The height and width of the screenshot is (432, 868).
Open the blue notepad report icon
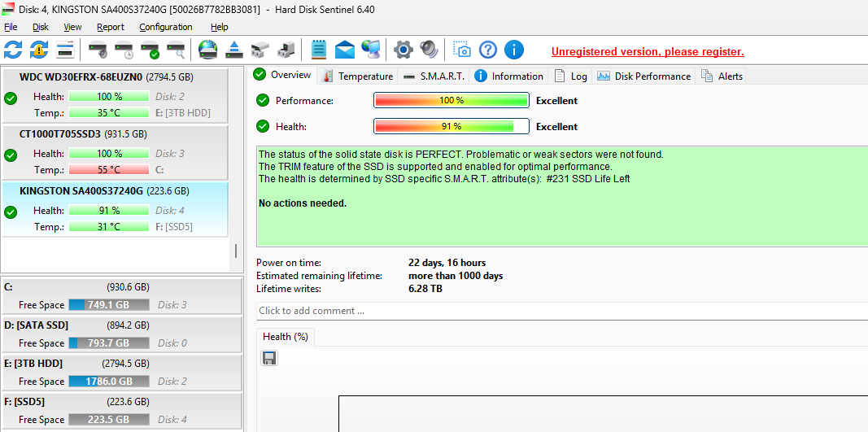[318, 50]
